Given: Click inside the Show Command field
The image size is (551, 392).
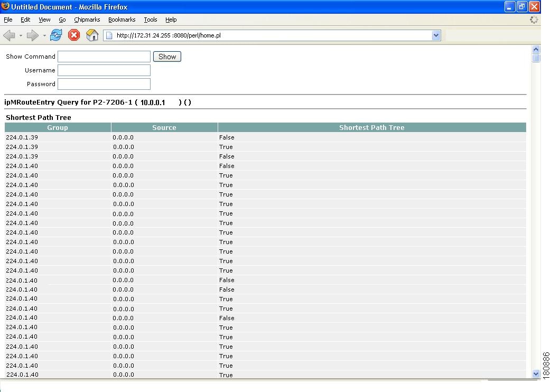Looking at the screenshot, I should pyautogui.click(x=104, y=57).
